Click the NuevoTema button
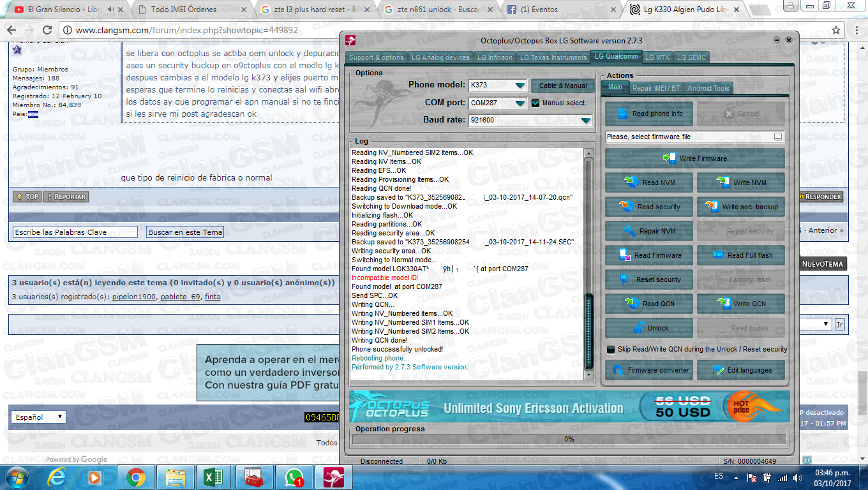868x490 pixels. point(823,264)
